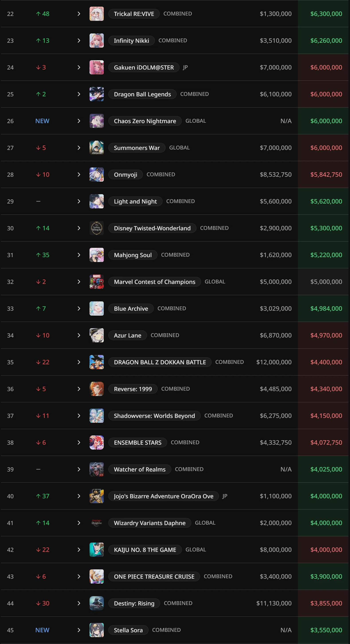Click the Onmyoji game icon
The image size is (350, 644).
[97, 175]
